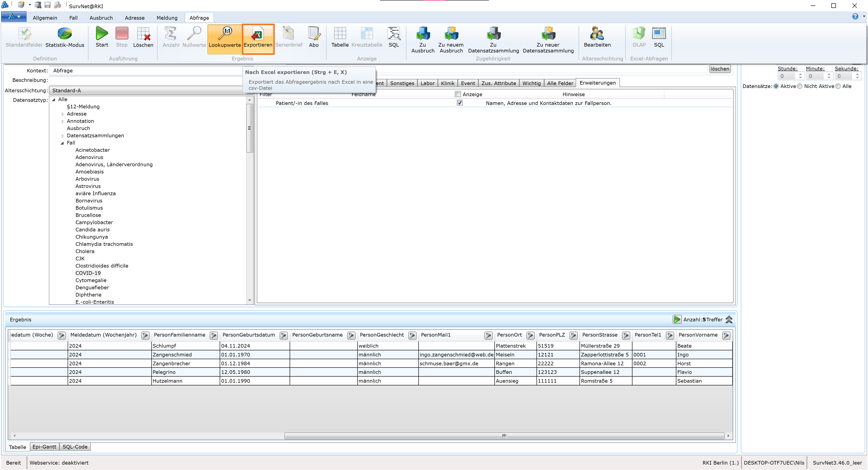Viewport: 868px width, 470px height.
Task: Select the Statistik-Modus icon
Action: pyautogui.click(x=65, y=37)
